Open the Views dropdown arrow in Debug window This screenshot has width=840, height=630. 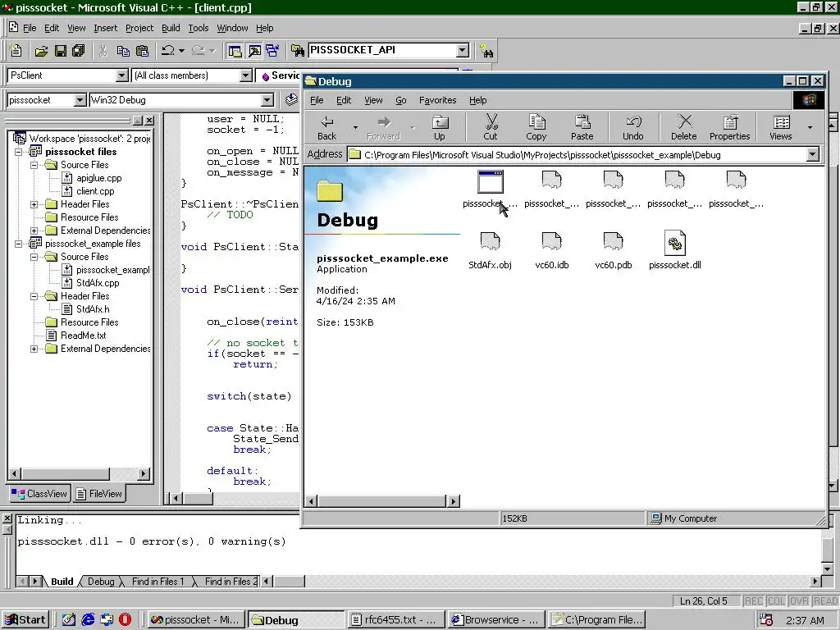pos(810,127)
